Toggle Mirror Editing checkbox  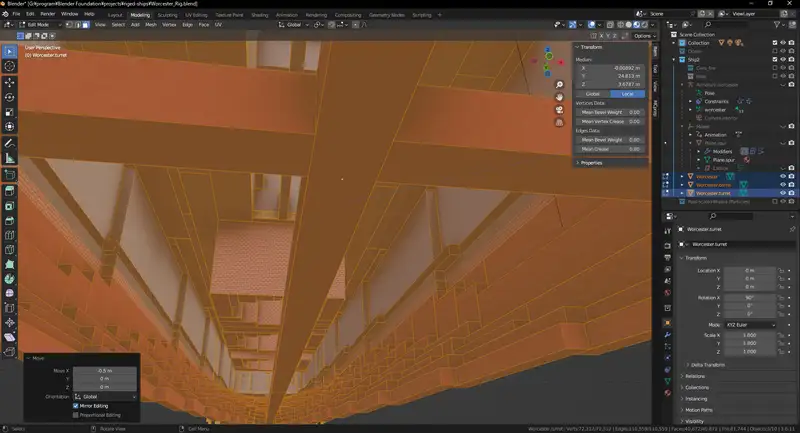tap(76, 406)
